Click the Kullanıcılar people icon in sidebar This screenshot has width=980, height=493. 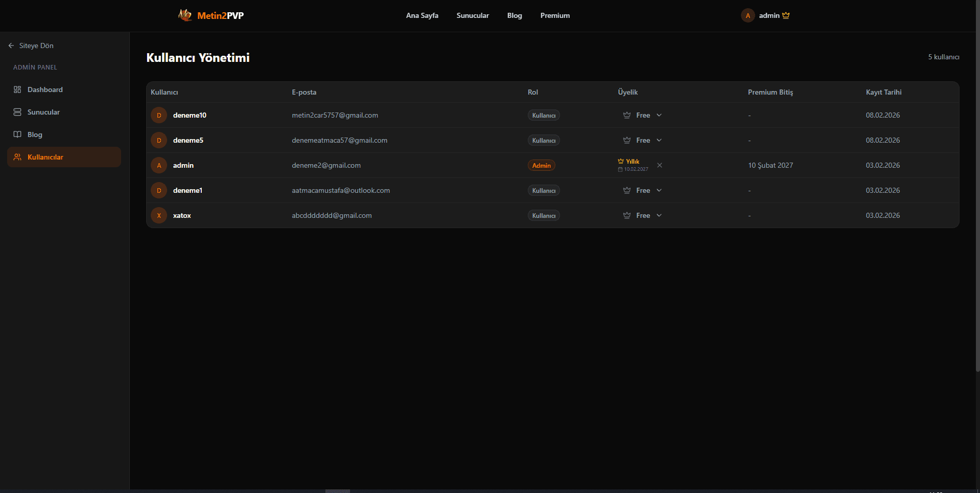[x=17, y=157]
